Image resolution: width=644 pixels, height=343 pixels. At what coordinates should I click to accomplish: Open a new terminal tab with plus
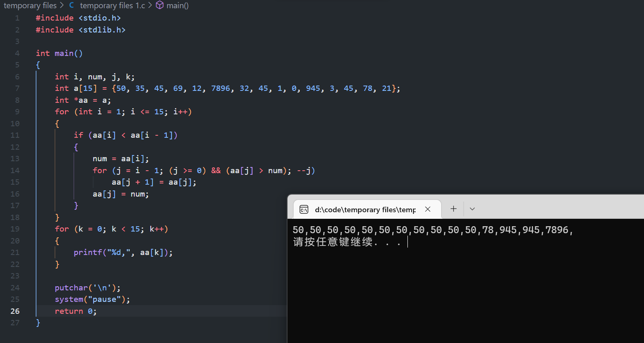(453, 209)
